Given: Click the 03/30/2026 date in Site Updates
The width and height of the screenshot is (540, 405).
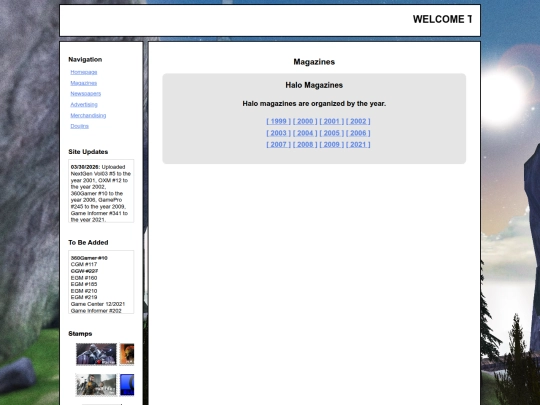Looking at the screenshot, I should click(x=85, y=167).
